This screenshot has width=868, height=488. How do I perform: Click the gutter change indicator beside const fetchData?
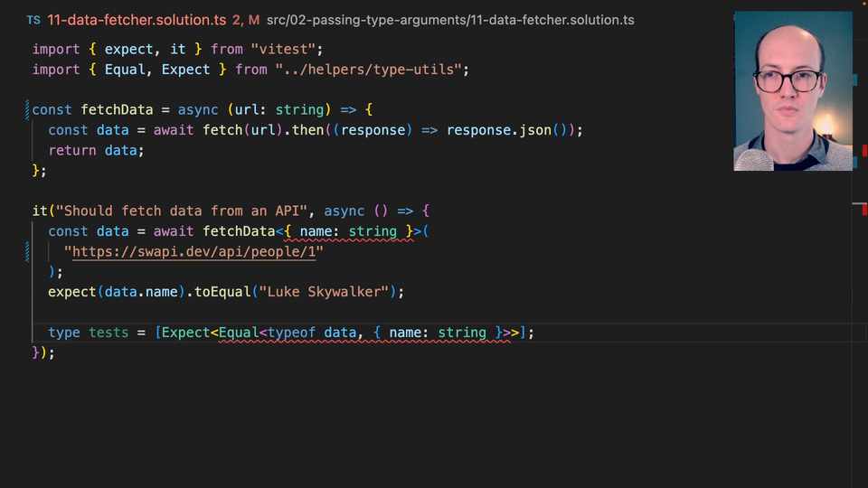pyautogui.click(x=29, y=109)
